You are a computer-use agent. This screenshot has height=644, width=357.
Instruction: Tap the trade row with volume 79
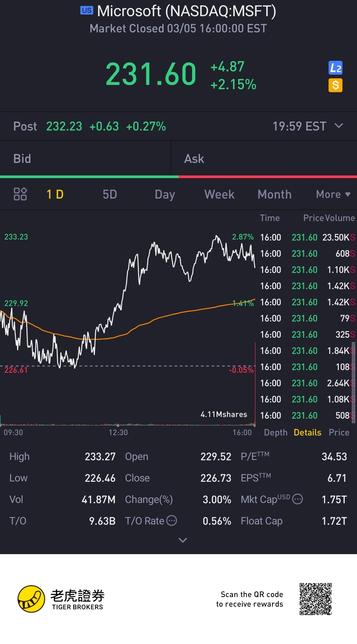(x=307, y=318)
